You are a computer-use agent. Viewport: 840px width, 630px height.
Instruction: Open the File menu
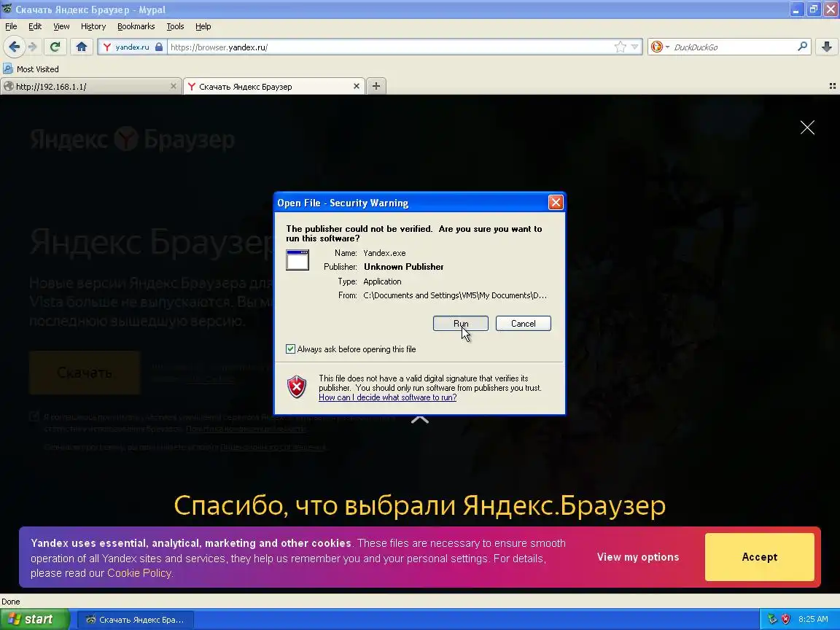[x=11, y=26]
